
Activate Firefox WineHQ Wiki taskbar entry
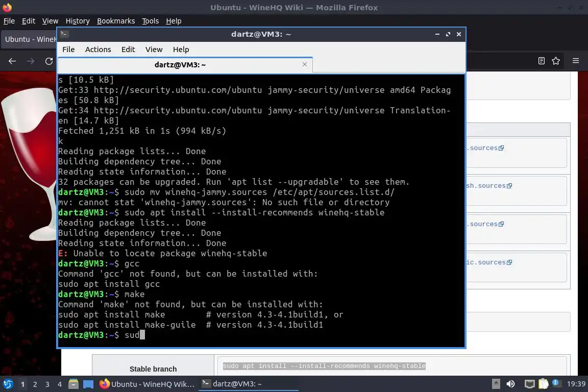[x=147, y=384]
